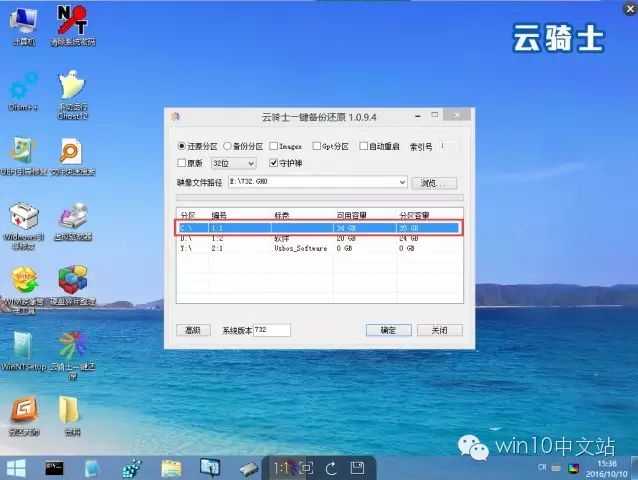Image resolution: width=638 pixels, height=480 pixels.
Task: Click the 编号 column header
Action: point(219,215)
